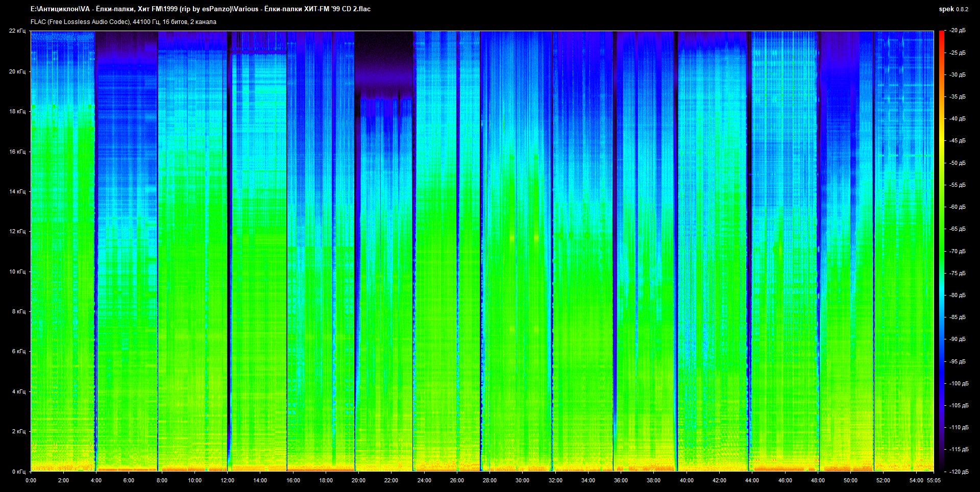Click the 10:00 time axis marker
Screen dimensions: 980x492
click(x=194, y=480)
